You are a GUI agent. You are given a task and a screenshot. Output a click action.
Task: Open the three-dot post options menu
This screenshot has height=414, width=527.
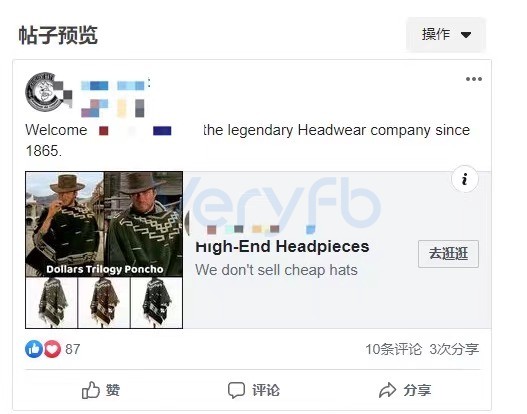[x=474, y=79]
